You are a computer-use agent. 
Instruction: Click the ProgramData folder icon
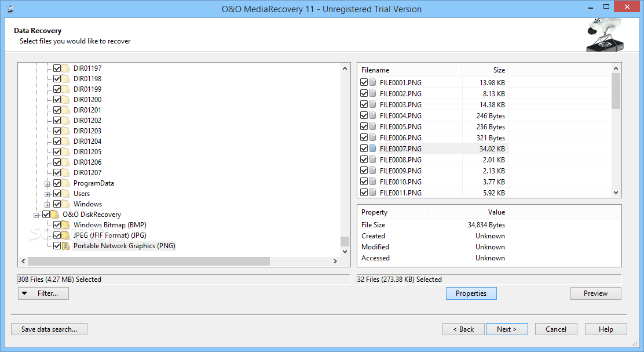tap(65, 183)
